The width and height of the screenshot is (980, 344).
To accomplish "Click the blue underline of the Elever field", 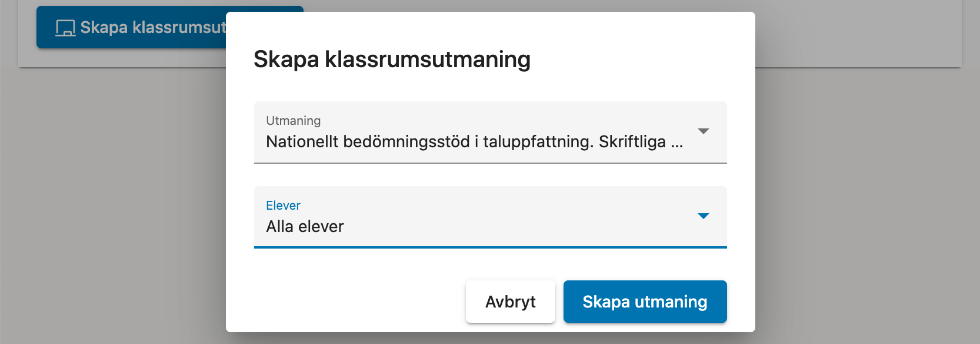I will (x=491, y=247).
